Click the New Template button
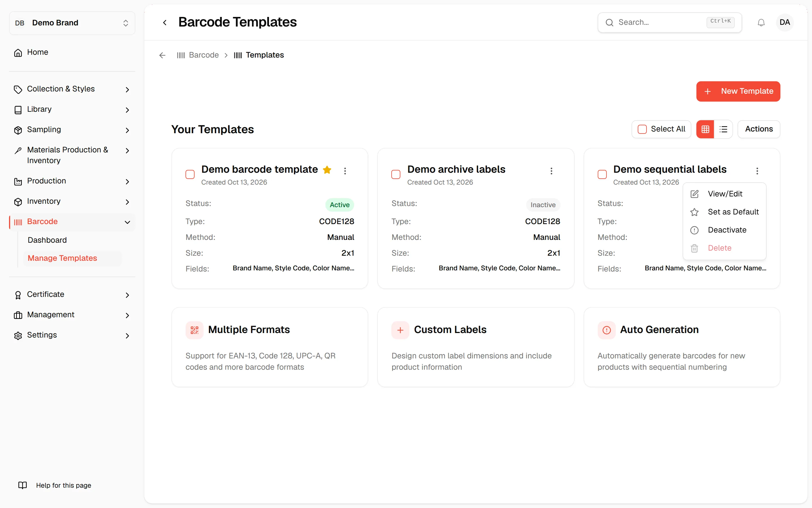 click(x=738, y=91)
